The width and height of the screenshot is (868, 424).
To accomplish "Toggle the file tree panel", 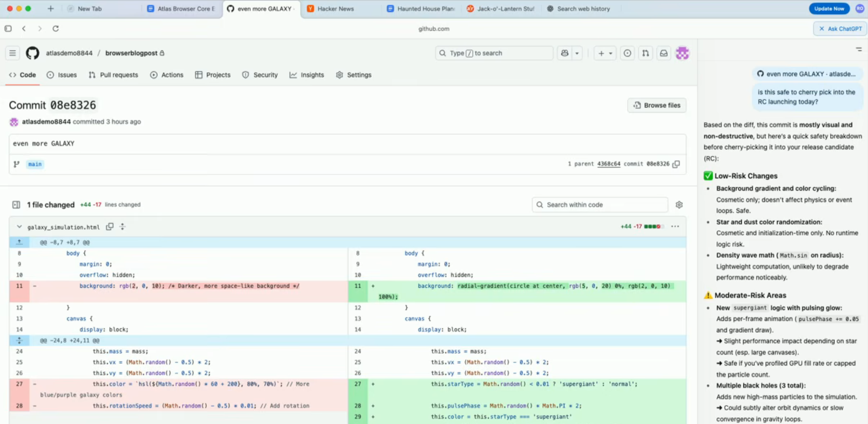I will coord(16,205).
